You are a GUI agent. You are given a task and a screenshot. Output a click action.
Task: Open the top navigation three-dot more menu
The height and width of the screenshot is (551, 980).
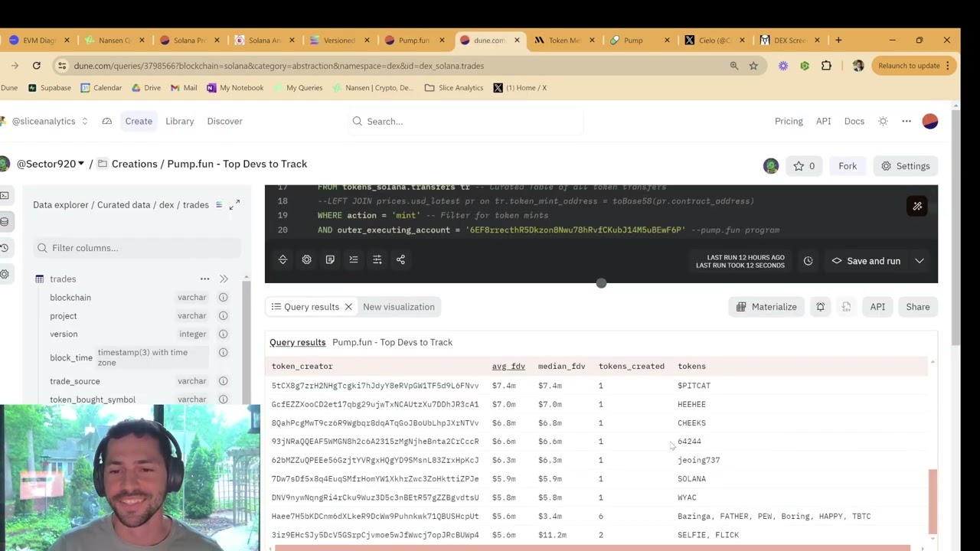tap(906, 121)
